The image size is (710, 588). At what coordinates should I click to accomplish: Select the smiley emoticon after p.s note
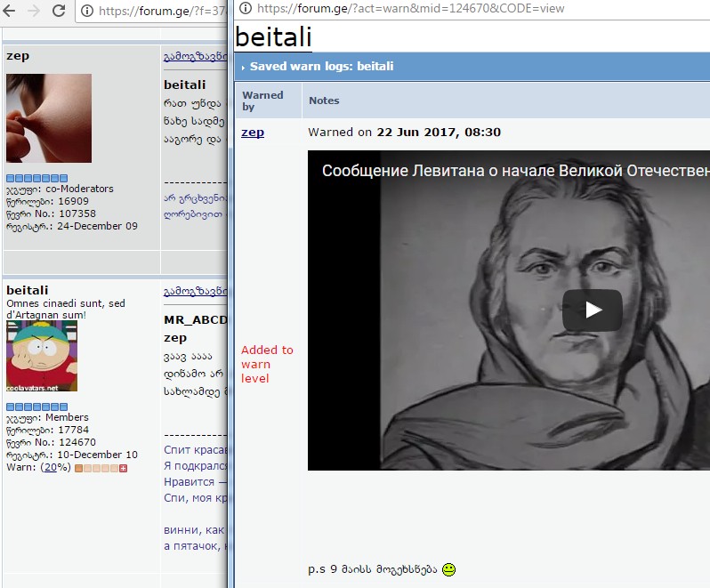coord(448,569)
